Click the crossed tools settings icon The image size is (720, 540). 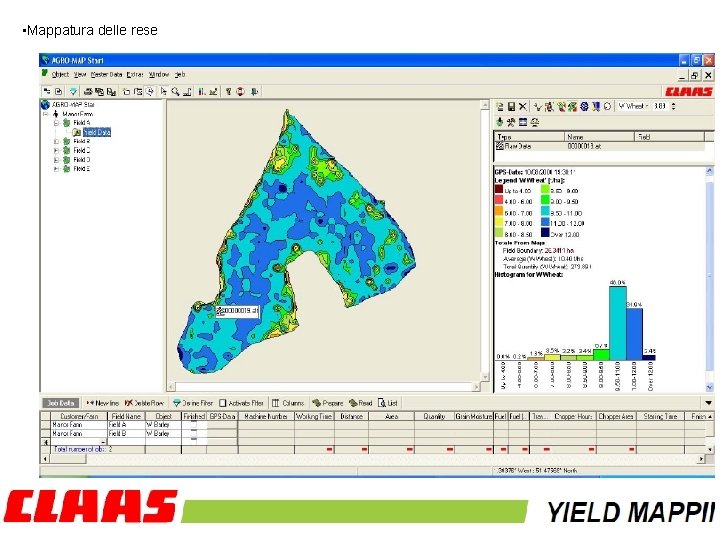coord(511,122)
